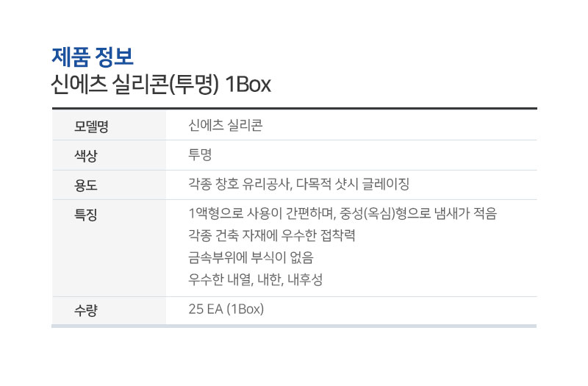Select the 수량 label cell
The height and width of the screenshot is (386, 588).
(109, 310)
